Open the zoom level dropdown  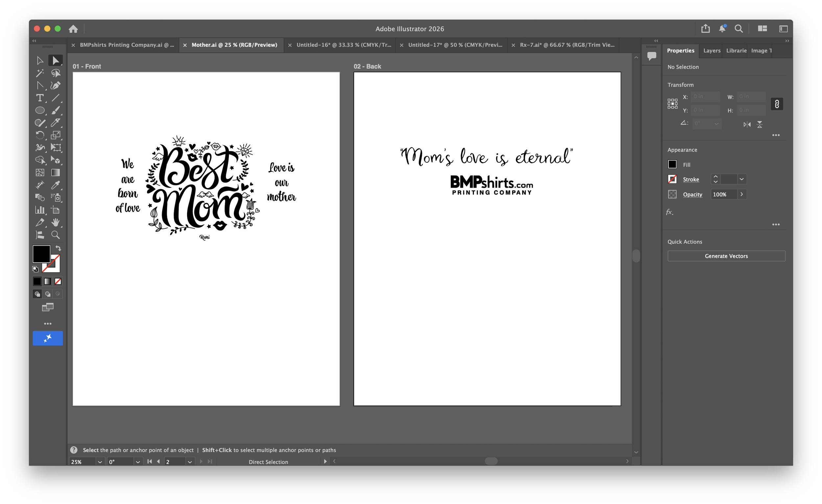tap(100, 462)
